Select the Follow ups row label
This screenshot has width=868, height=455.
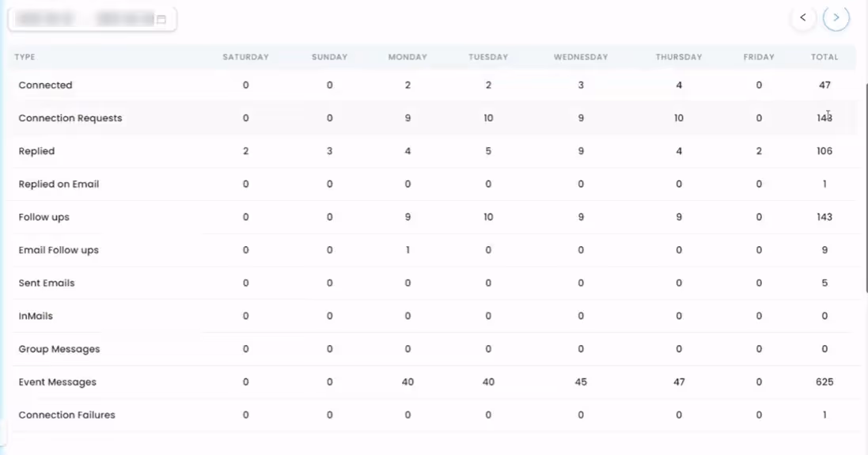pos(44,217)
